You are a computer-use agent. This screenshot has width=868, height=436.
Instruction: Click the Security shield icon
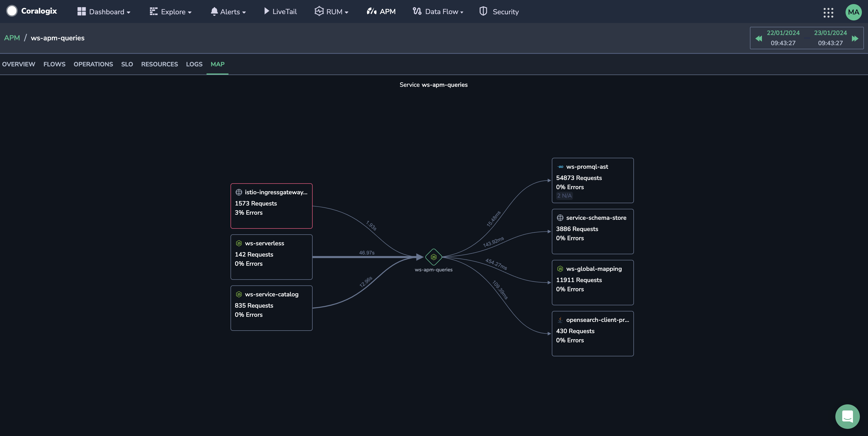point(483,11)
